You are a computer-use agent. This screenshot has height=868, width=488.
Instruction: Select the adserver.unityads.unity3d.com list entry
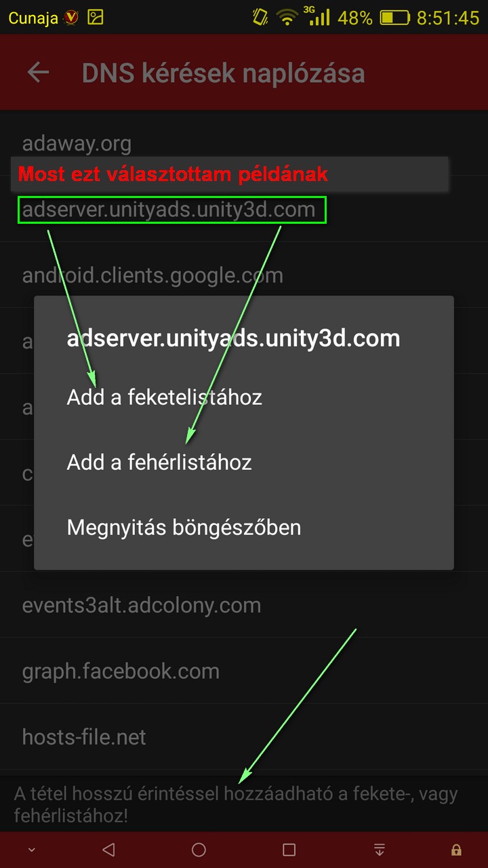point(244,209)
